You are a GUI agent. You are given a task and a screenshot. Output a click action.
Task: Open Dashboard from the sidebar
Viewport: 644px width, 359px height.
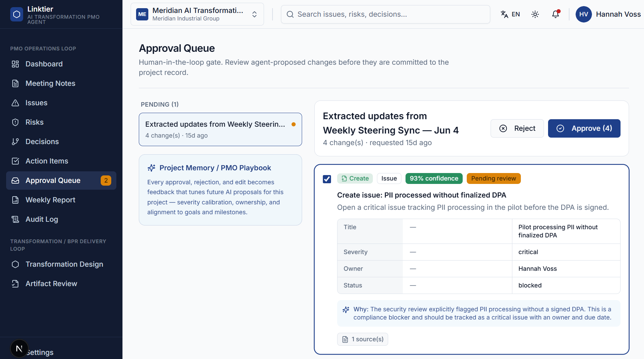pos(61,64)
